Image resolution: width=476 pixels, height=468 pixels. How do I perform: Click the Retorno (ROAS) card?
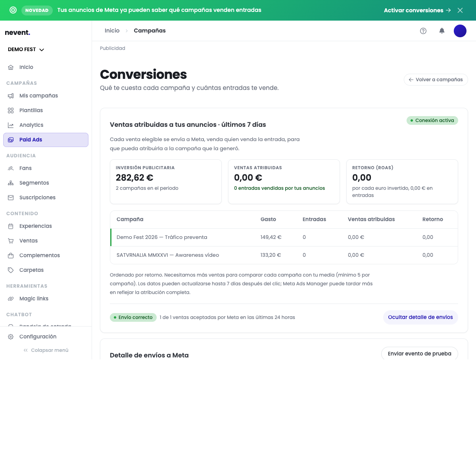(x=402, y=182)
